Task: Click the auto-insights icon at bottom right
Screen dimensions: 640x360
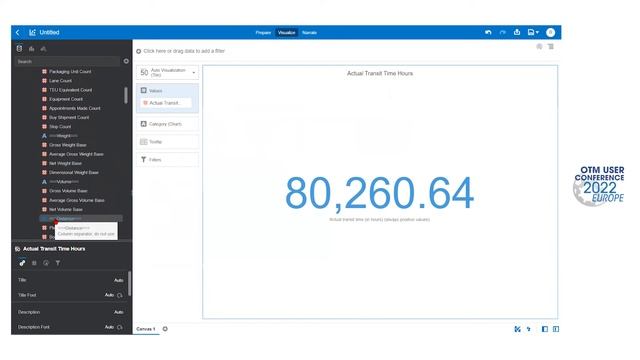Action: [x=517, y=329]
